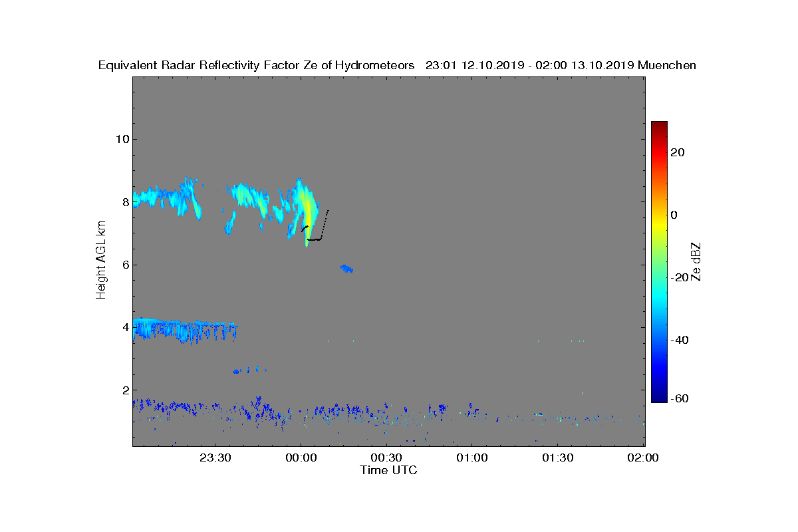Click the 23:30 time axis label
The height and width of the screenshot is (532, 798).
pos(215,458)
